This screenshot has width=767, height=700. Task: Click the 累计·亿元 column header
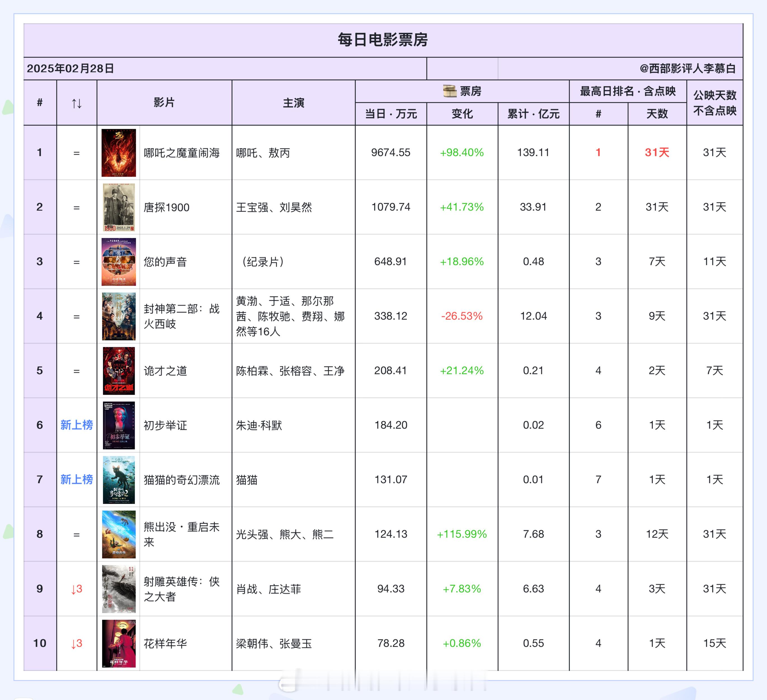click(533, 114)
